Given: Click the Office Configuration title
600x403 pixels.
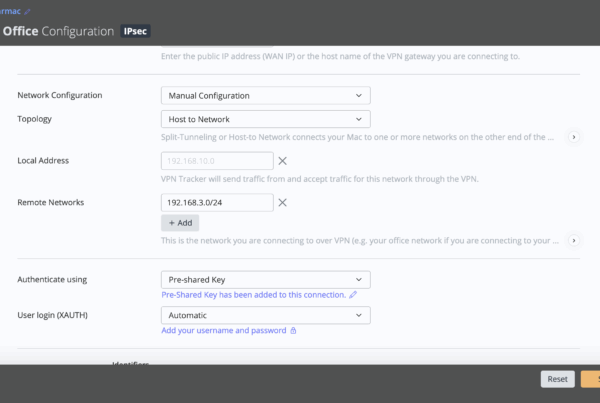Looking at the screenshot, I should pyautogui.click(x=58, y=32).
